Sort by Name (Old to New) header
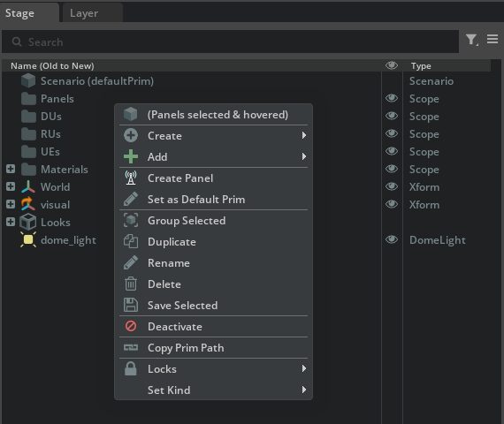 pyautogui.click(x=52, y=66)
